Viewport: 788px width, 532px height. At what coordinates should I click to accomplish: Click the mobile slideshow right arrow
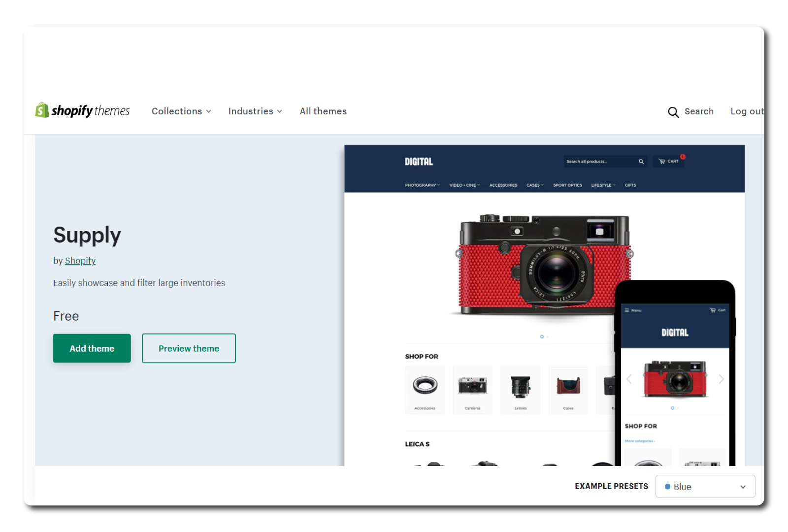[x=721, y=379]
